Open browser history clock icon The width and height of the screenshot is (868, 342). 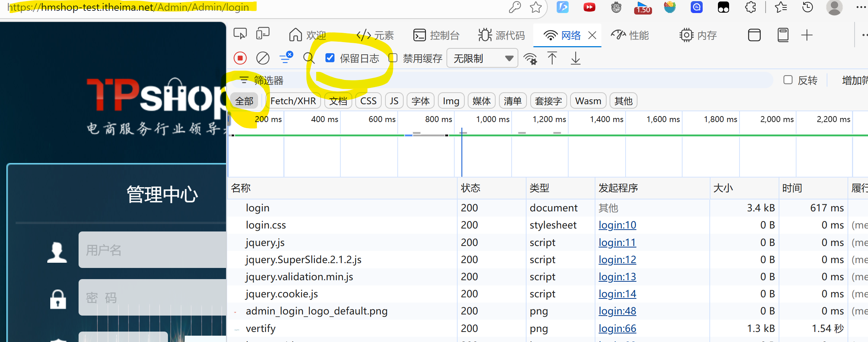807,7
